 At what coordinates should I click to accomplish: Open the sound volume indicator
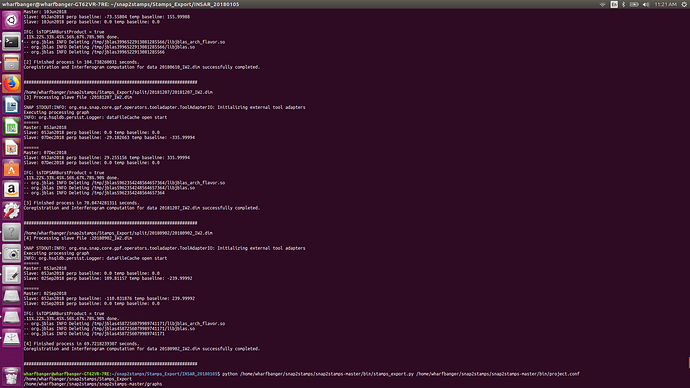[646, 4]
